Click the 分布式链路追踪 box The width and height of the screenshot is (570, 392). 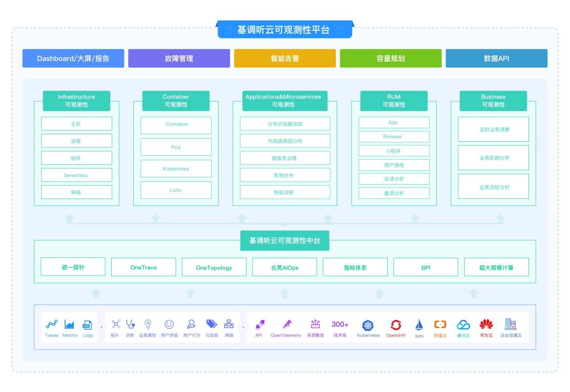point(285,124)
